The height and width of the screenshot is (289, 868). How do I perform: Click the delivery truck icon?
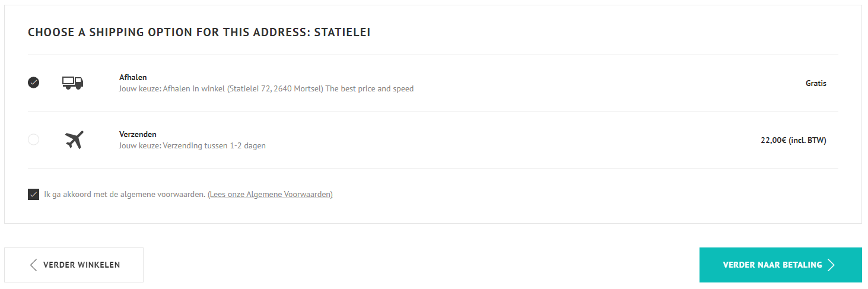73,83
